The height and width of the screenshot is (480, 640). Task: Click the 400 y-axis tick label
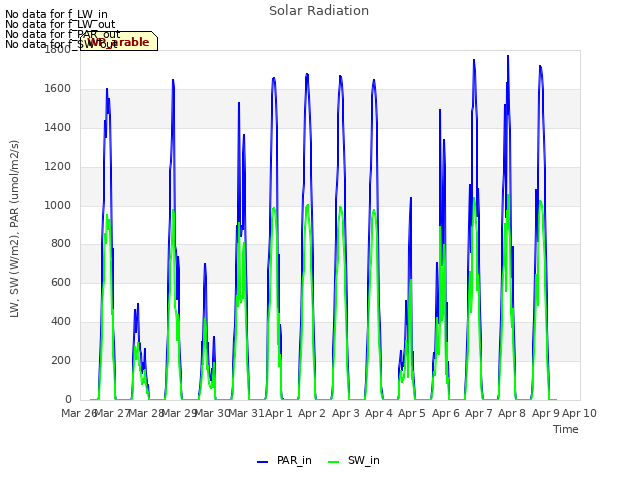click(61, 322)
